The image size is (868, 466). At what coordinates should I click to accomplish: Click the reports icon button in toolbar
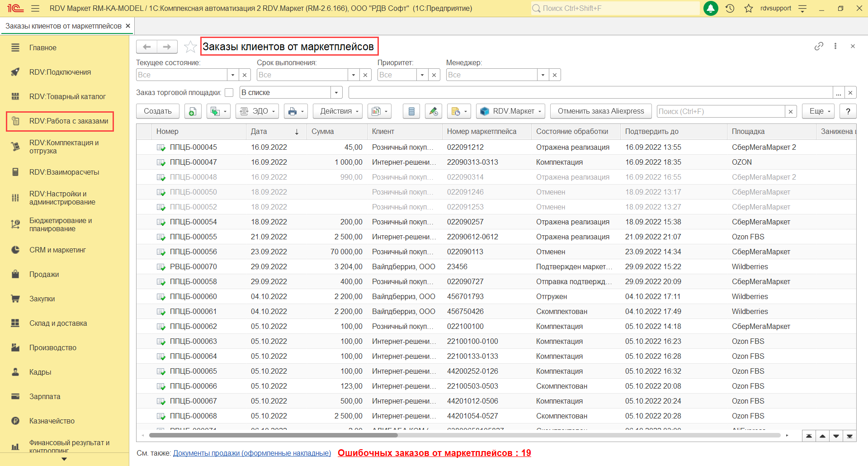click(x=379, y=111)
